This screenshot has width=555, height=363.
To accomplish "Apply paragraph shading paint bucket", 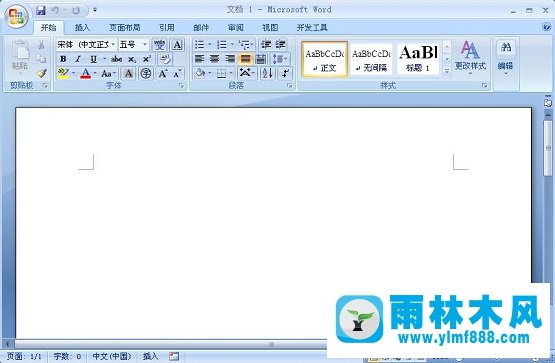I will click(200, 73).
